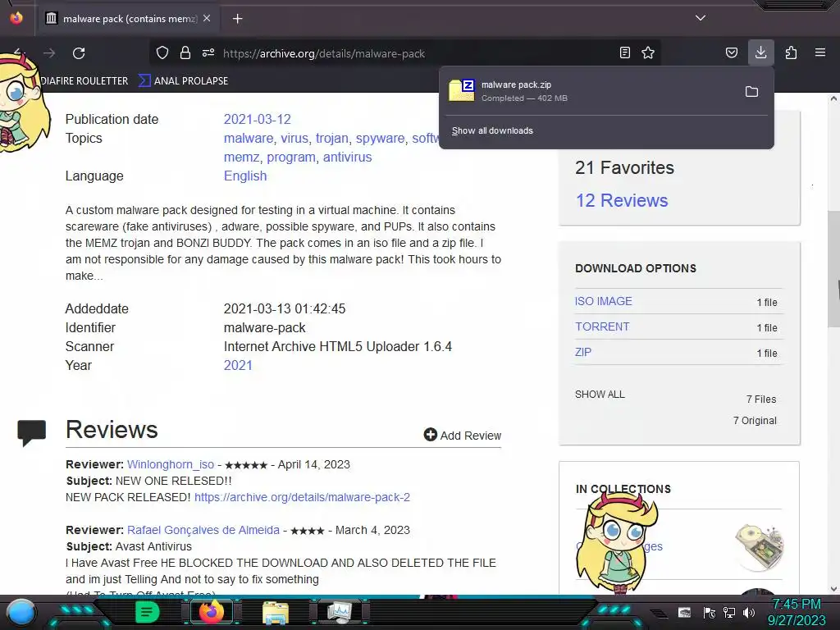Download the ISO IMAGE option
The image size is (840, 630).
603,302
